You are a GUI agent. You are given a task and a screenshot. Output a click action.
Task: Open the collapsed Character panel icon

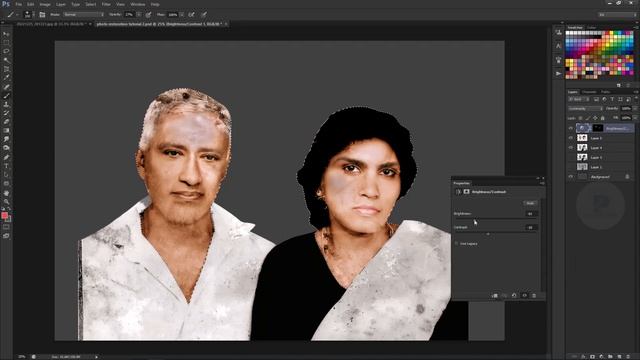[558, 46]
